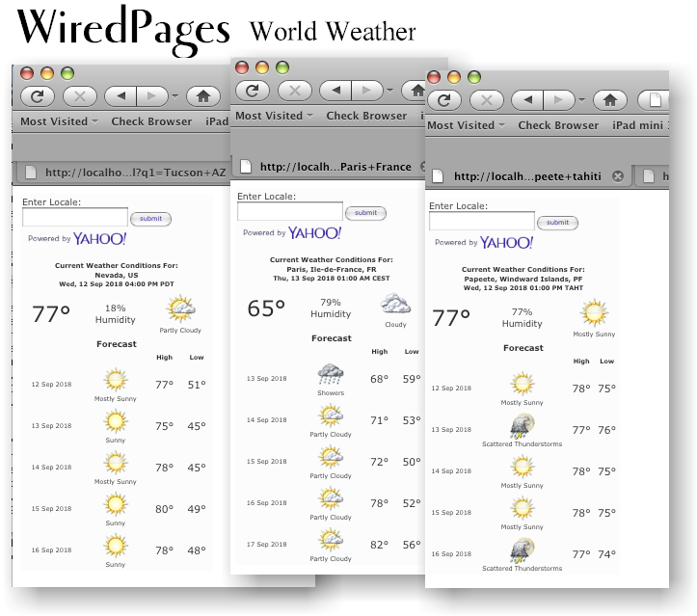
Task: Open history dropdown arrow in Paris window
Action: pos(389,91)
